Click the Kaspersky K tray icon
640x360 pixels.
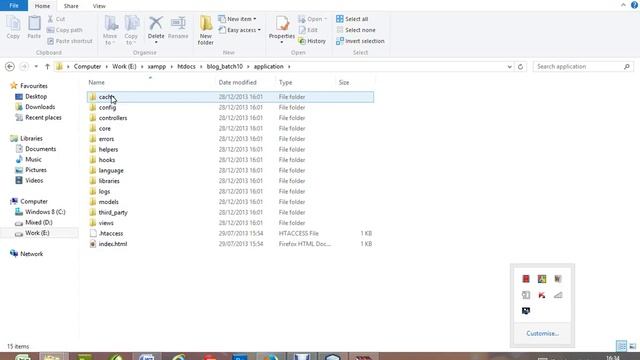tap(542, 295)
